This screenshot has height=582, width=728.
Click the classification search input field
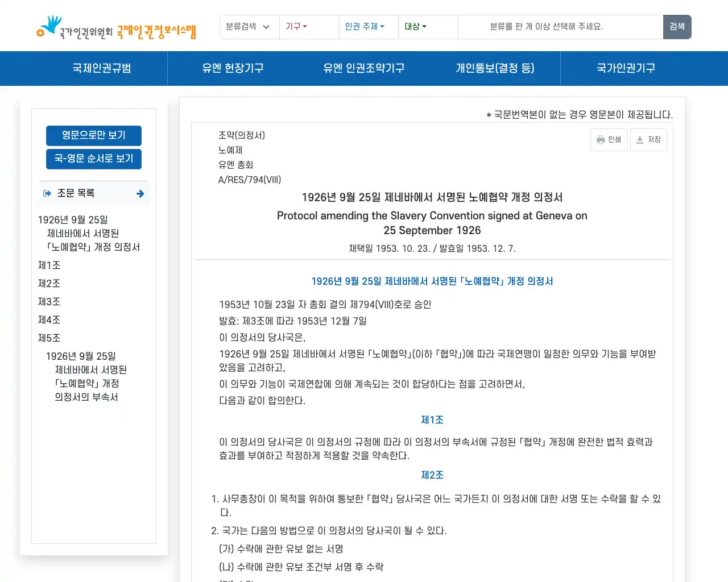point(560,27)
